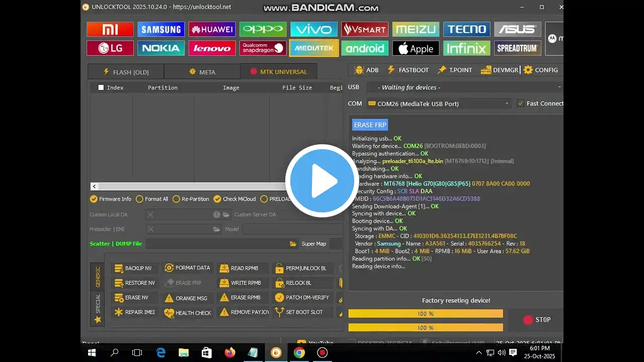Run the HEALTH CHECK function

(x=188, y=313)
